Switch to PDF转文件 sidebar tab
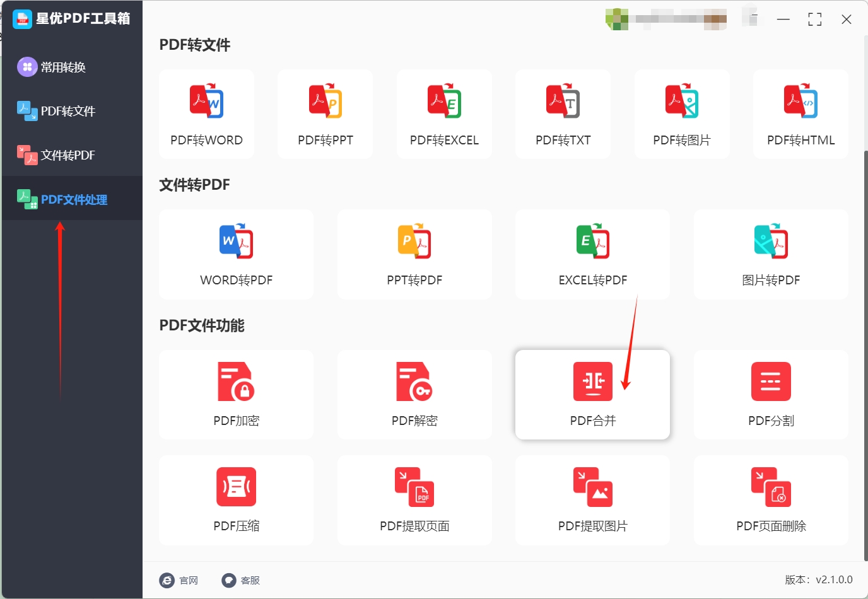 click(x=72, y=111)
